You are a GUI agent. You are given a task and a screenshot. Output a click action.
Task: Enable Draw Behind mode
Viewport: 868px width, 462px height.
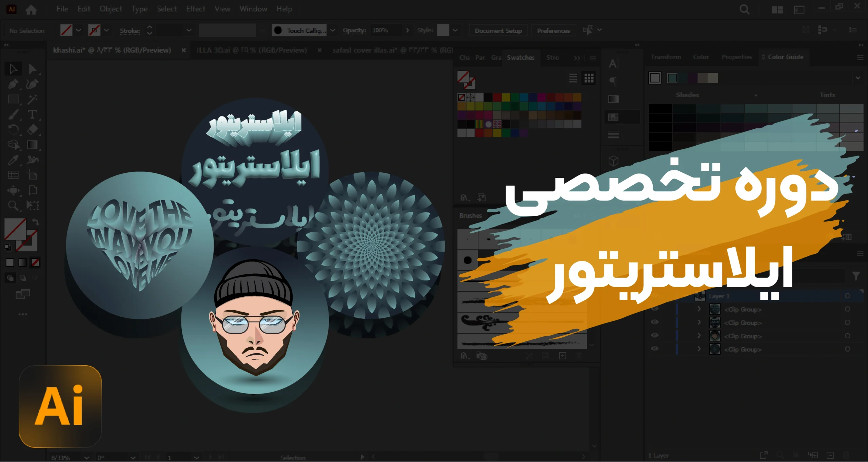click(x=23, y=278)
